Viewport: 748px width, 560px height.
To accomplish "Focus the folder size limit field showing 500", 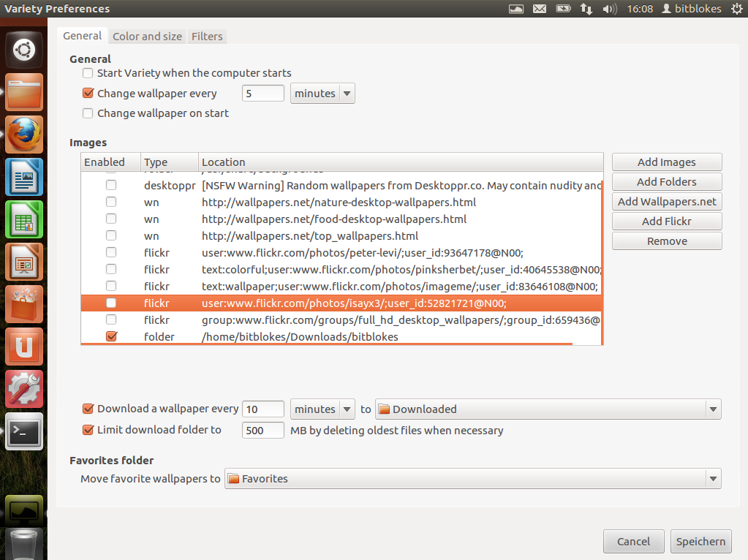I will [x=262, y=431].
